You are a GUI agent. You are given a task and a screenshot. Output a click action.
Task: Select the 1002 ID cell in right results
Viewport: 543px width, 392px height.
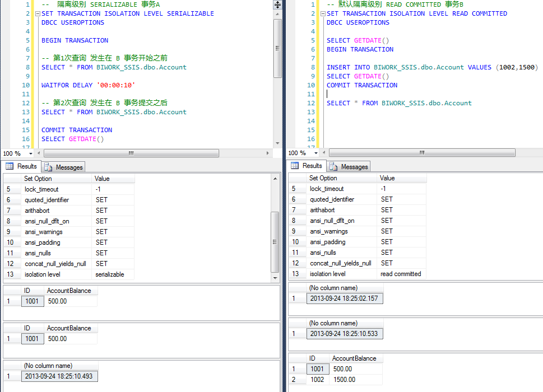click(x=317, y=380)
